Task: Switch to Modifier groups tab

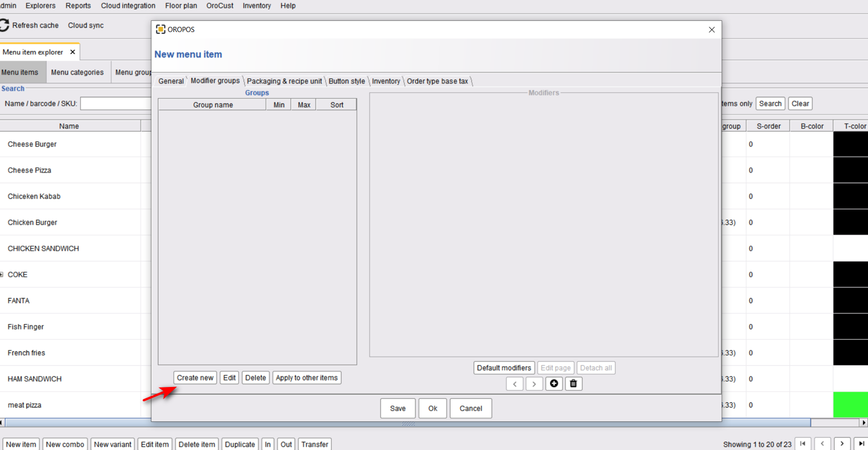Action: [215, 80]
